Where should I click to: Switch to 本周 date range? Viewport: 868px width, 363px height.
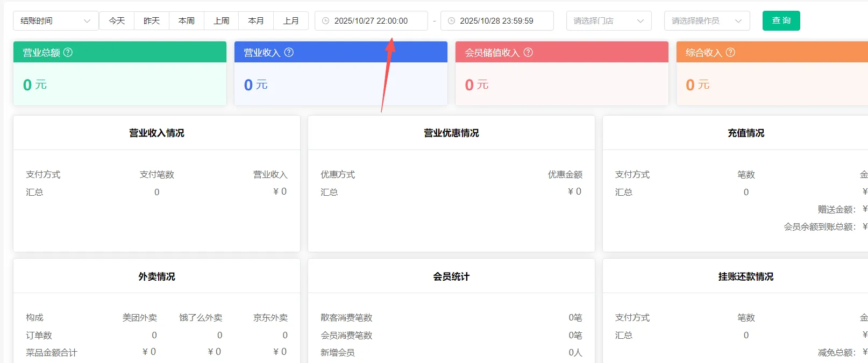(x=187, y=21)
